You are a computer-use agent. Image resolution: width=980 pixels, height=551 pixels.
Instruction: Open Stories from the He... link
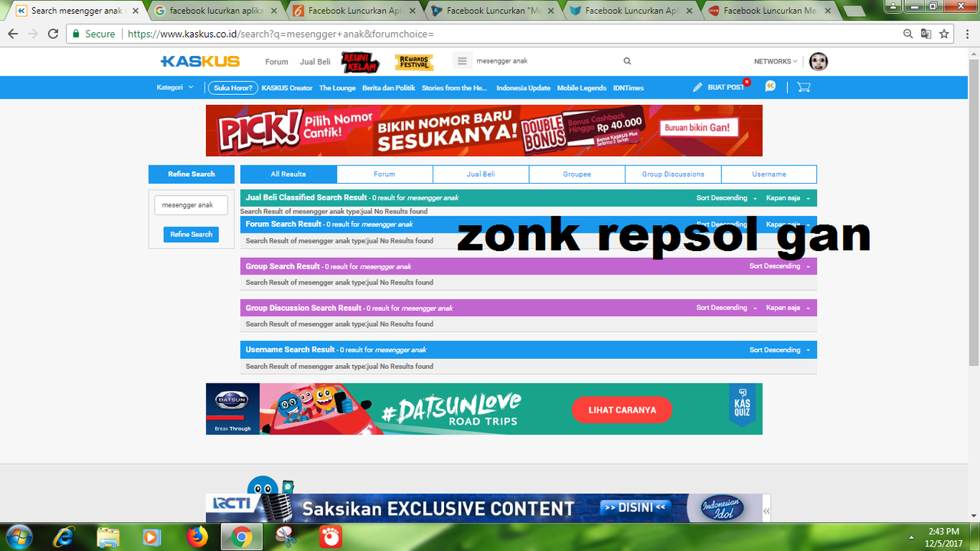coord(454,88)
